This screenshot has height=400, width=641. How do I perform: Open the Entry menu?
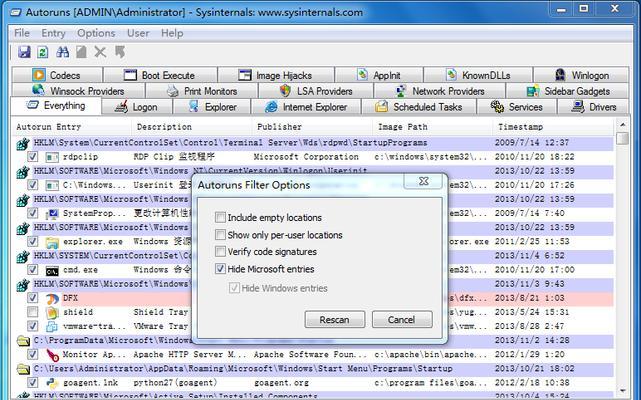tap(53, 33)
